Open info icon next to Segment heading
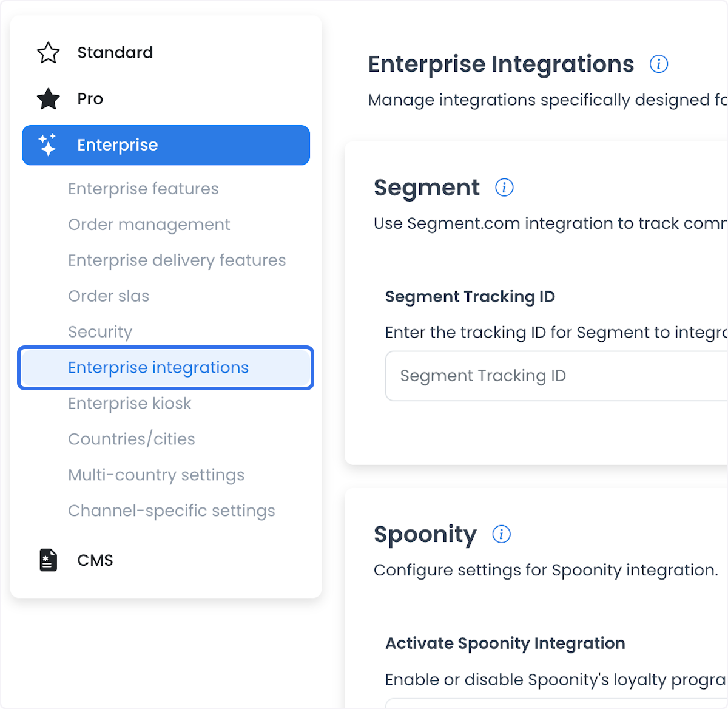The width and height of the screenshot is (728, 709). pos(504,188)
